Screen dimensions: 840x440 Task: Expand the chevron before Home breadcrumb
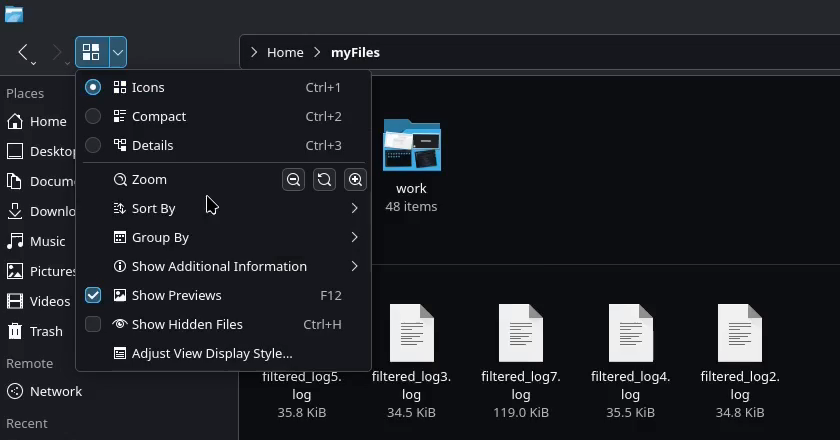pyautogui.click(x=254, y=52)
